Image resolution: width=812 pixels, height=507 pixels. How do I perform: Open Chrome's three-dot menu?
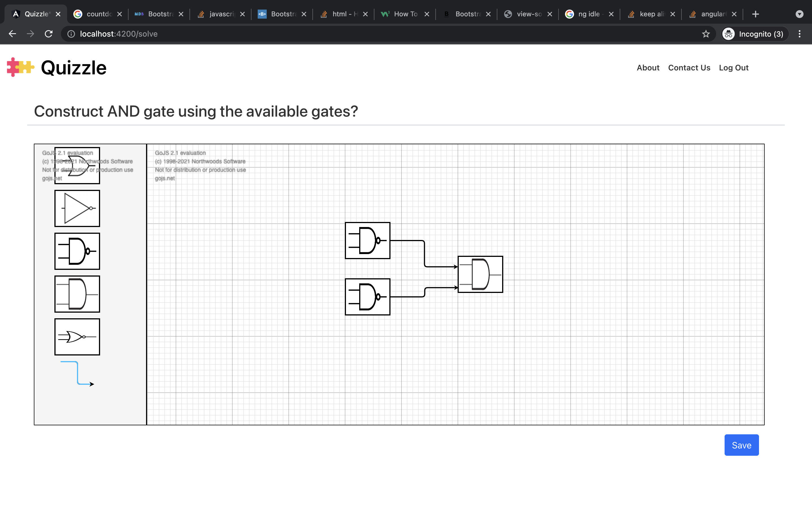pos(799,34)
